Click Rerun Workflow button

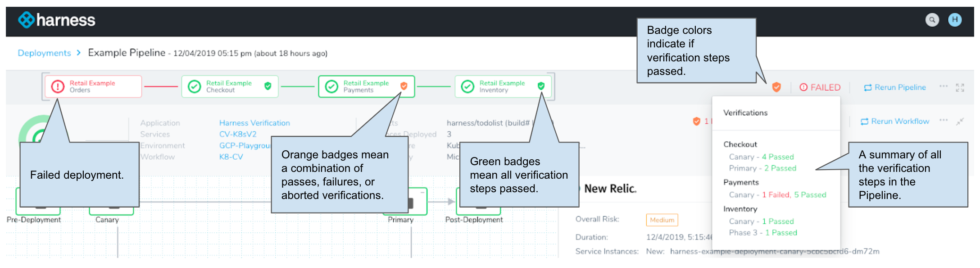click(x=894, y=121)
